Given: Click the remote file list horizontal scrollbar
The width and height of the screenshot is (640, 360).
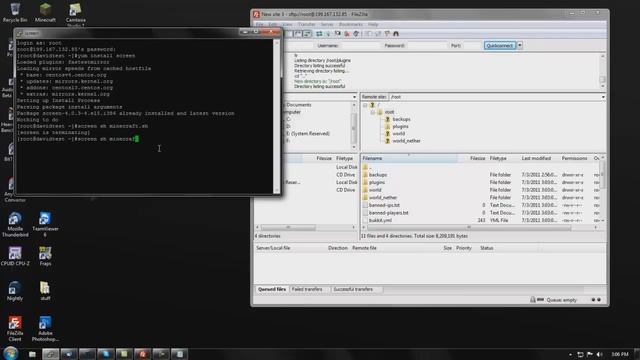Looking at the screenshot, I should [x=468, y=228].
